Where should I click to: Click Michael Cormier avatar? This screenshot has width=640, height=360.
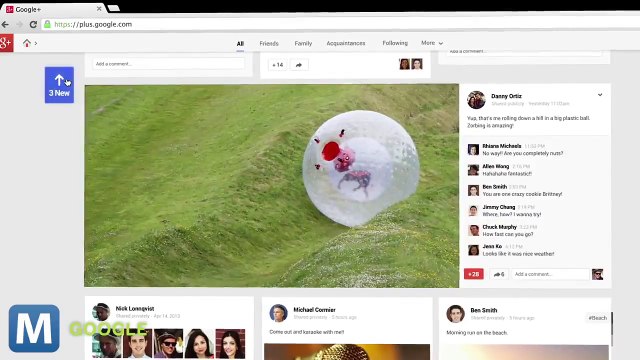[278, 313]
